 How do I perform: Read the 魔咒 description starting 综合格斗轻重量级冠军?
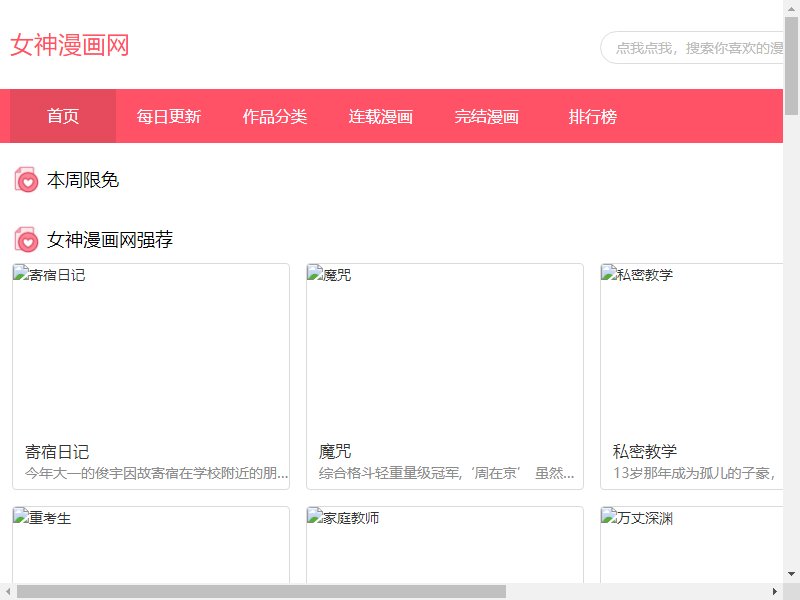click(446, 473)
